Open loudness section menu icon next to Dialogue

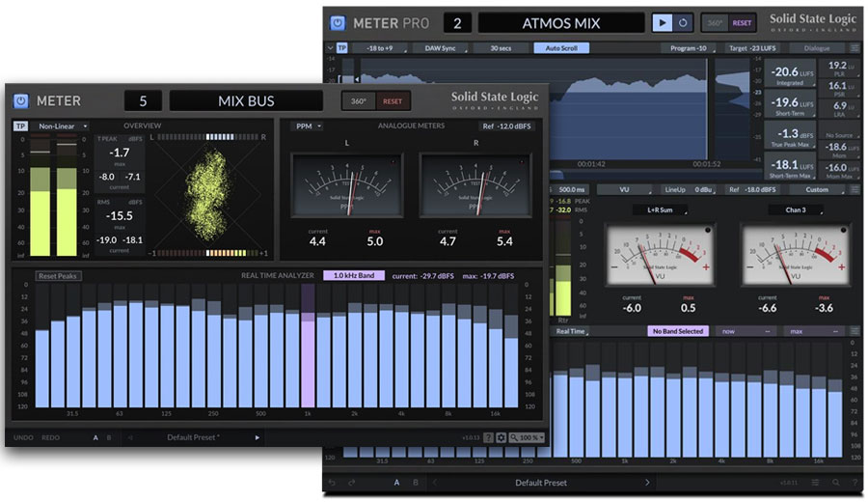pyautogui.click(x=856, y=48)
